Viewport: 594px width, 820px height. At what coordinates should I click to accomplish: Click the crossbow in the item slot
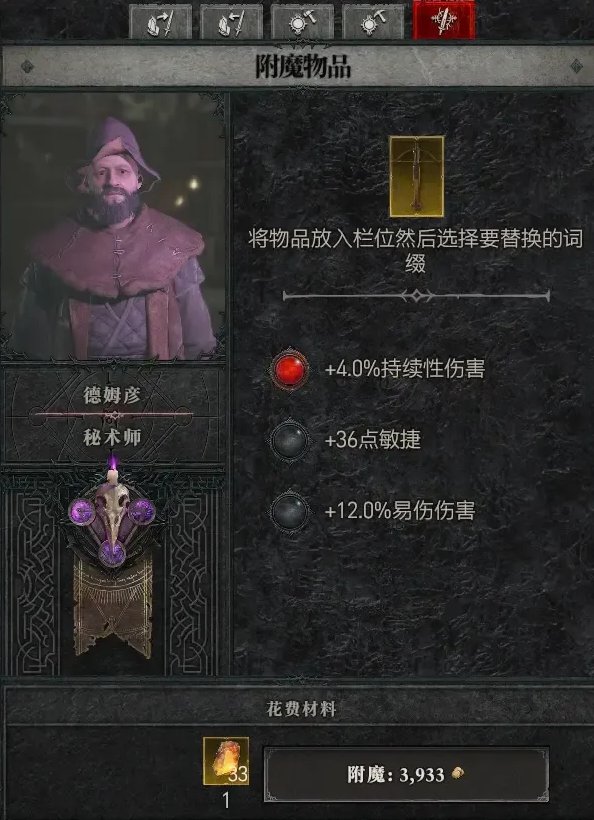coord(416,176)
